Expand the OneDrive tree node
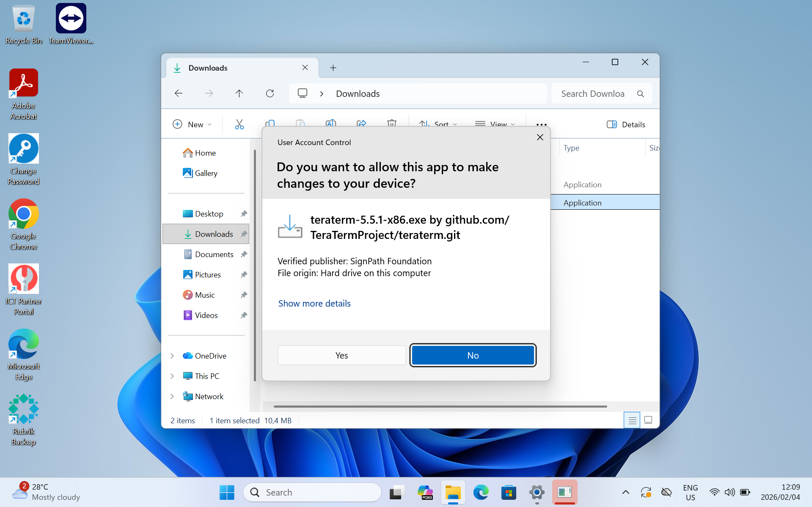This screenshot has width=812, height=507. coord(172,356)
